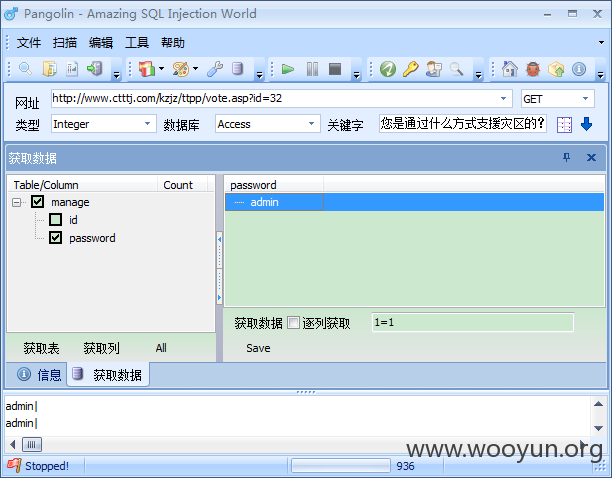612x478 pixels.
Task: Click the user with document icon
Action: (x=434, y=69)
